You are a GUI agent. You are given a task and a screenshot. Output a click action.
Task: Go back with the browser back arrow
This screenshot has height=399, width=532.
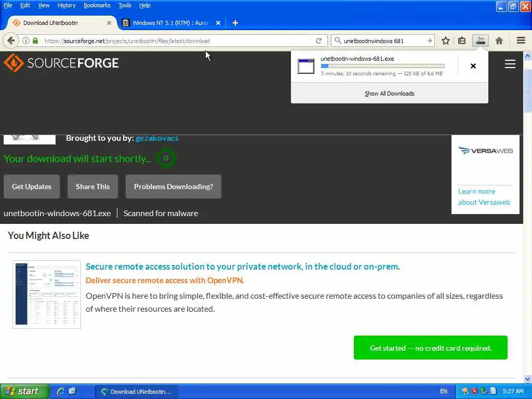(x=11, y=41)
